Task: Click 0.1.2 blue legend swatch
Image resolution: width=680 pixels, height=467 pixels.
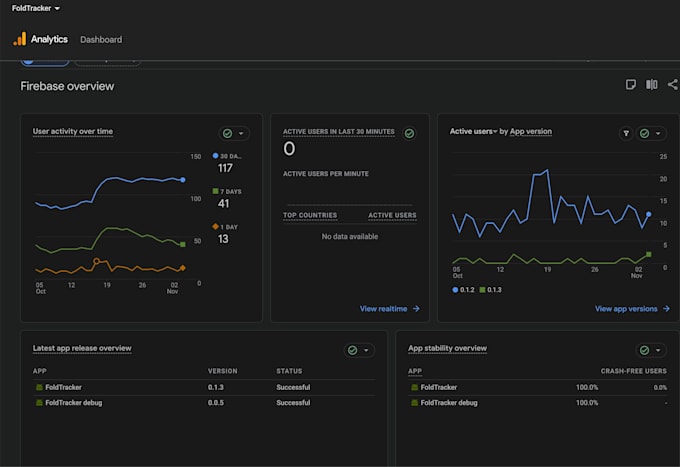Action: tap(455, 290)
